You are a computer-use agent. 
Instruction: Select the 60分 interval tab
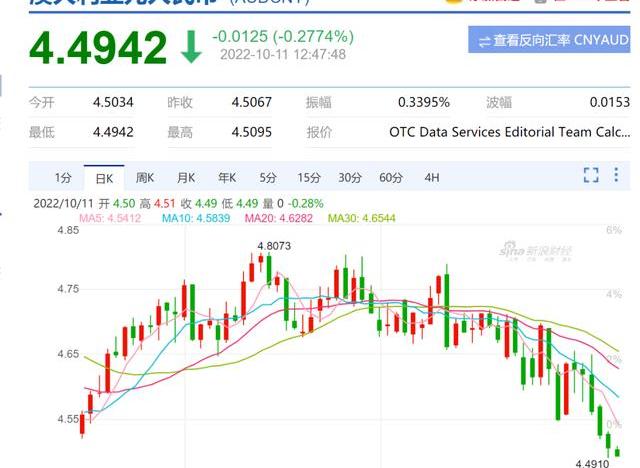(390, 178)
